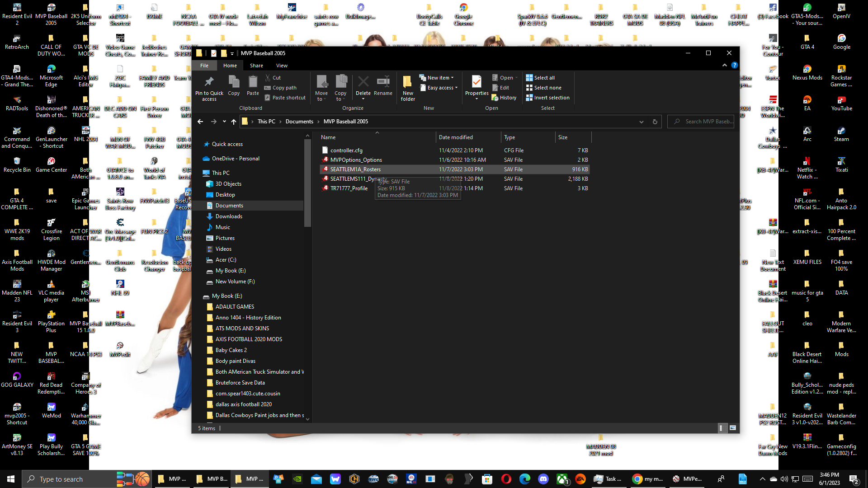Switch to the View ribbon tab
Image resolution: width=868 pixels, height=488 pixels.
[282, 66]
